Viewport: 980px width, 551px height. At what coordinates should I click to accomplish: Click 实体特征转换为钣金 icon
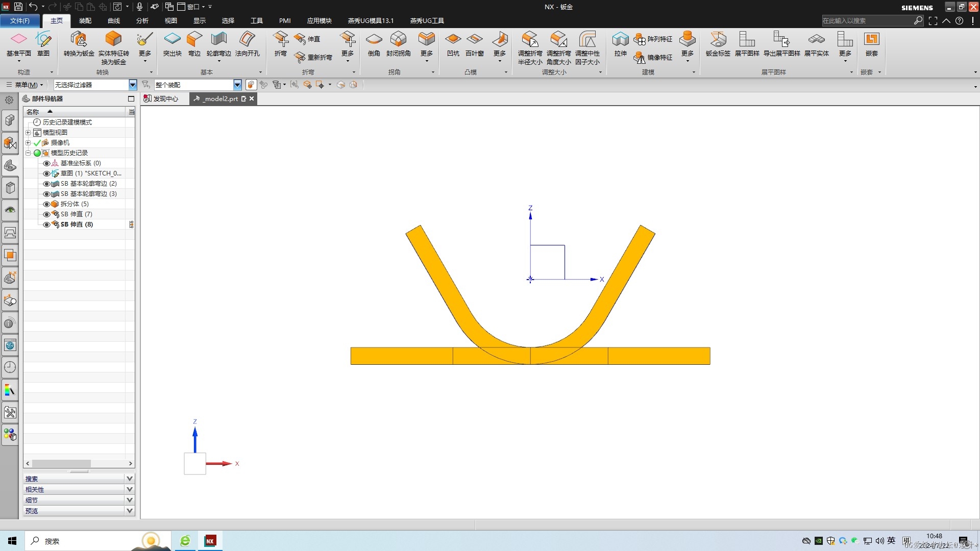pyautogui.click(x=113, y=48)
